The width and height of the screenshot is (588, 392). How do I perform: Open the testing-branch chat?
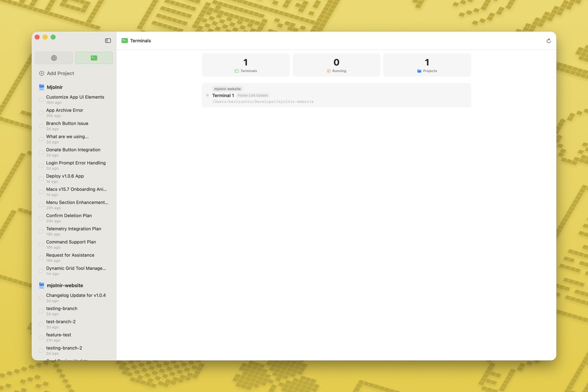coord(75,311)
